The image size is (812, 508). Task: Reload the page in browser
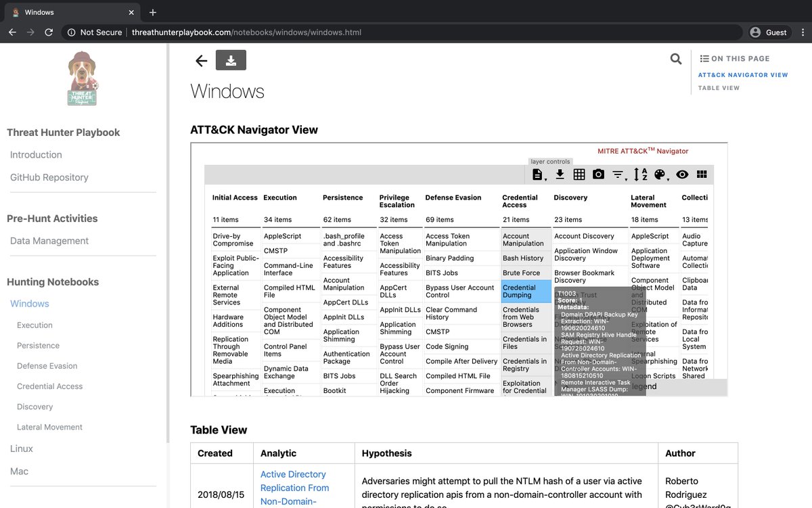coord(49,32)
